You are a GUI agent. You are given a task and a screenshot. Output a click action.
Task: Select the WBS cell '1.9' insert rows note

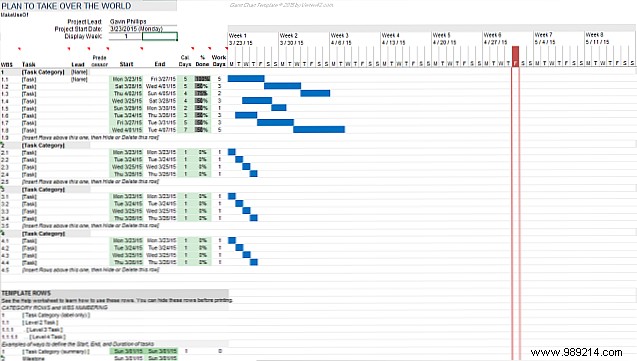tap(5, 138)
